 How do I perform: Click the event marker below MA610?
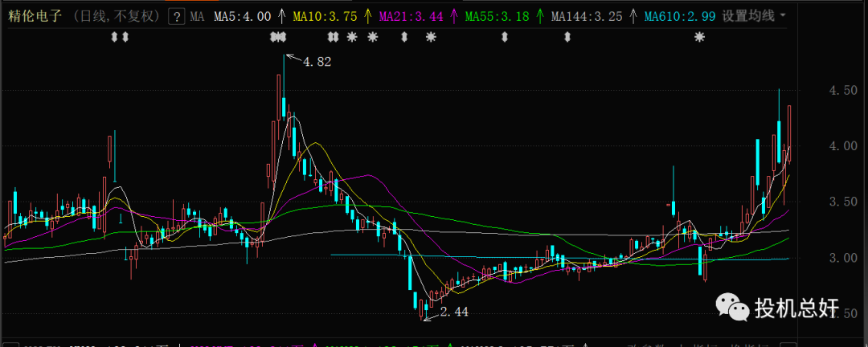point(700,37)
